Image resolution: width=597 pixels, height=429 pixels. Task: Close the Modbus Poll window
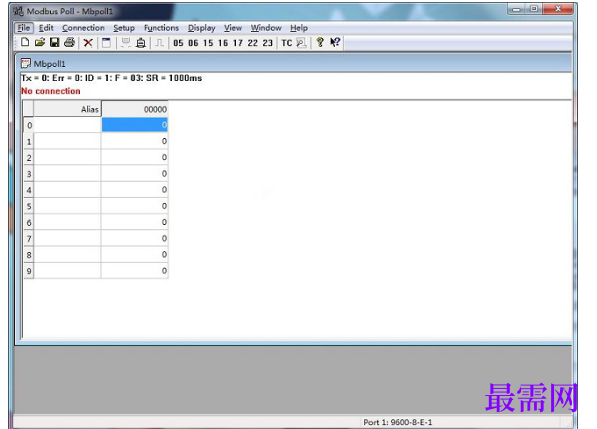[x=558, y=9]
